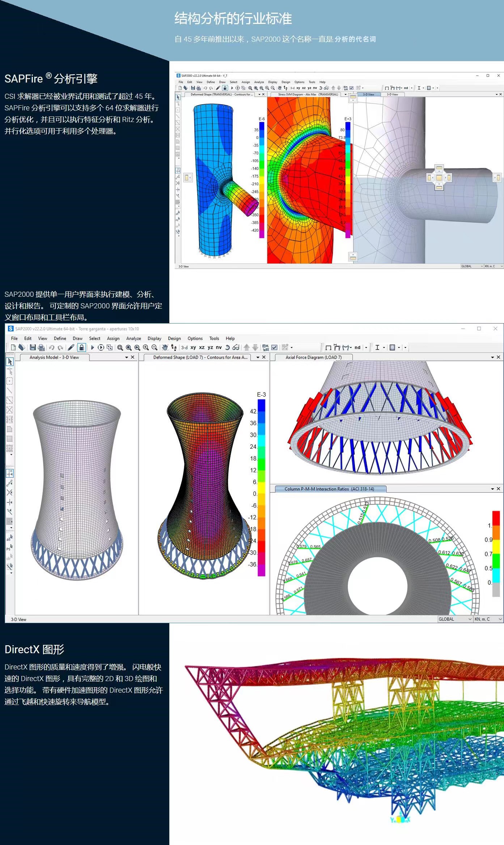Click Rubber Band Zoom icon in lower toolbar
This screenshot has width=504, height=845.
pos(120,347)
